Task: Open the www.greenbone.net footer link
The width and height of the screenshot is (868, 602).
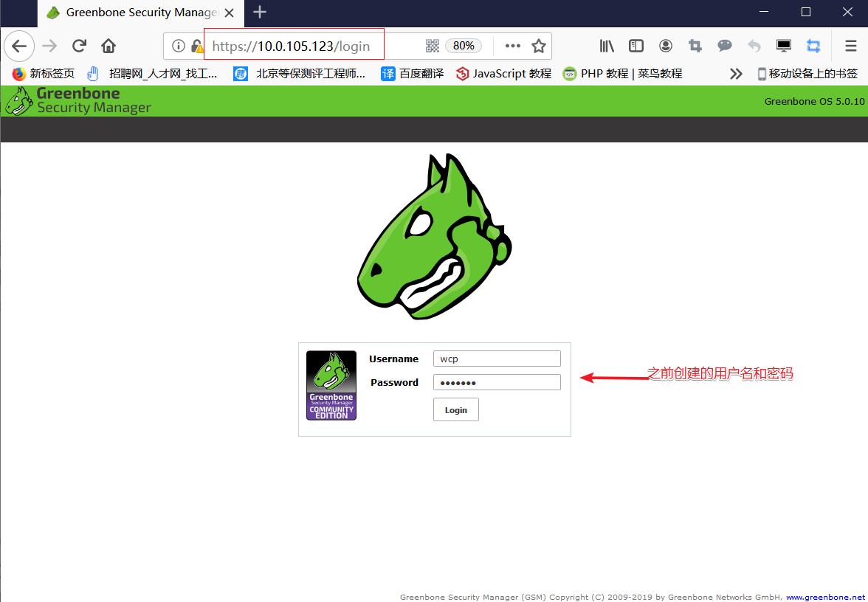Action: click(x=825, y=597)
